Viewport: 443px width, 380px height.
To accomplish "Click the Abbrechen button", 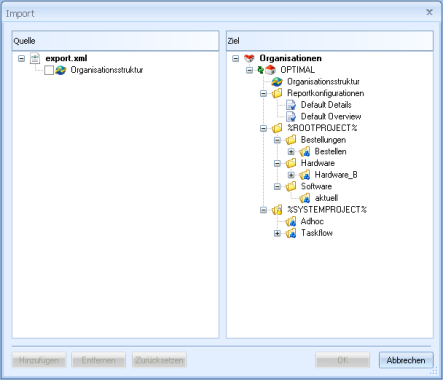I will [x=406, y=360].
